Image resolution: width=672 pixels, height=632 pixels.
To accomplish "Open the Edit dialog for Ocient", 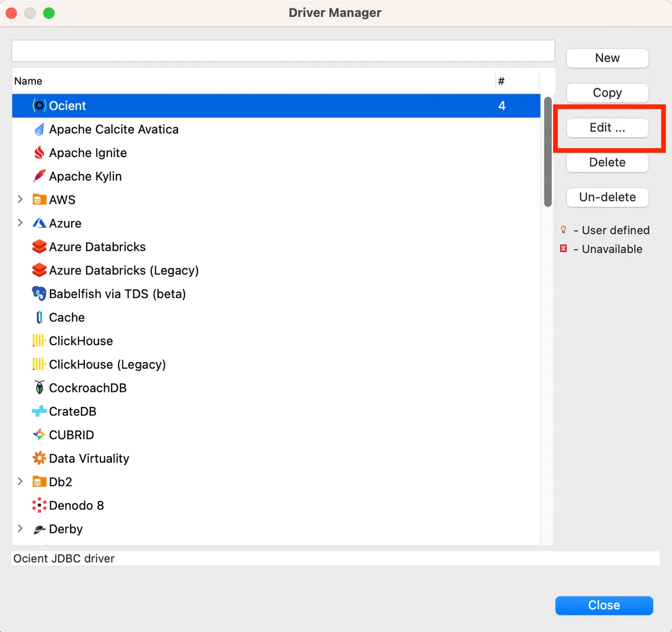I will 607,128.
